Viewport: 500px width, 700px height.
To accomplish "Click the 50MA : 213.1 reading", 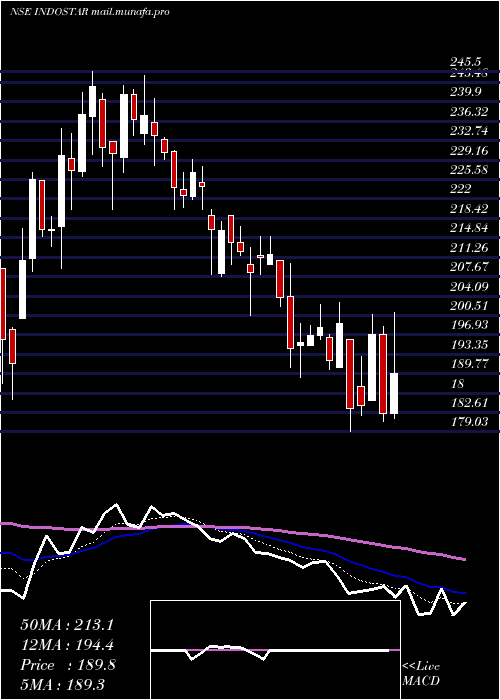I will (x=67, y=625).
